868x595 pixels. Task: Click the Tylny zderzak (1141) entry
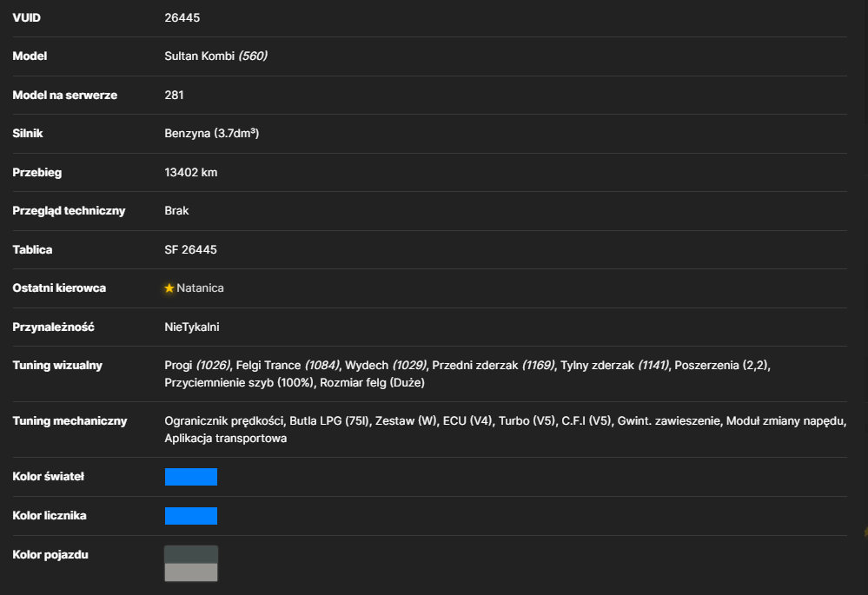(x=614, y=366)
